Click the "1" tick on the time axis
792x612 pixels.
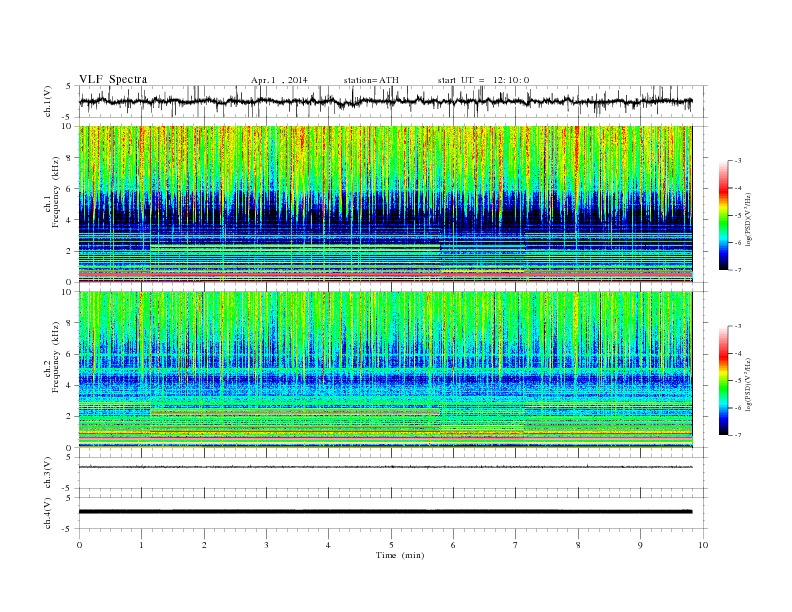coord(142,545)
